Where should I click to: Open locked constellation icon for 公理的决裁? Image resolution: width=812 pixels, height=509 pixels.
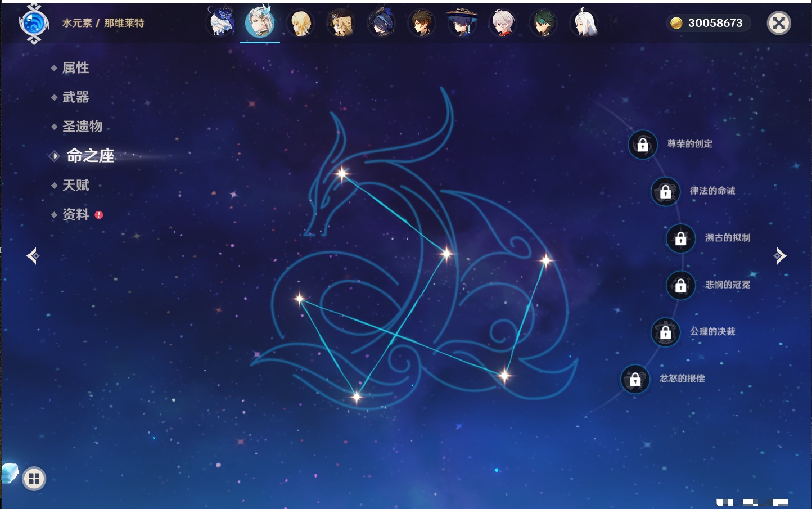point(665,332)
